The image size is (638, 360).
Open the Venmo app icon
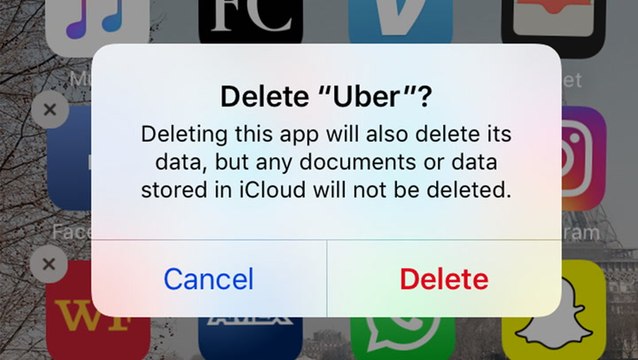[401, 21]
